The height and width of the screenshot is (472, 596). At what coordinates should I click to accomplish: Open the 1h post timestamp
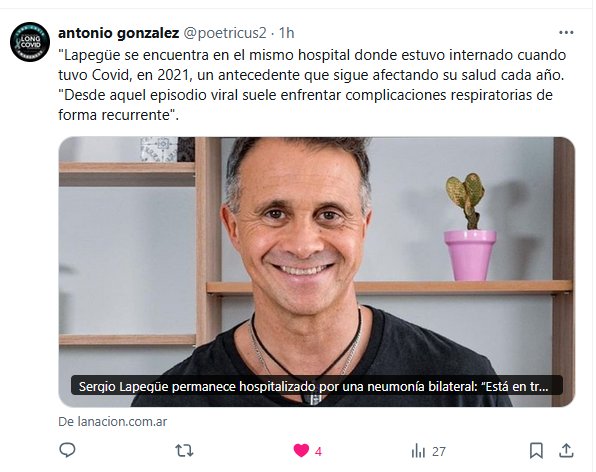tap(287, 33)
